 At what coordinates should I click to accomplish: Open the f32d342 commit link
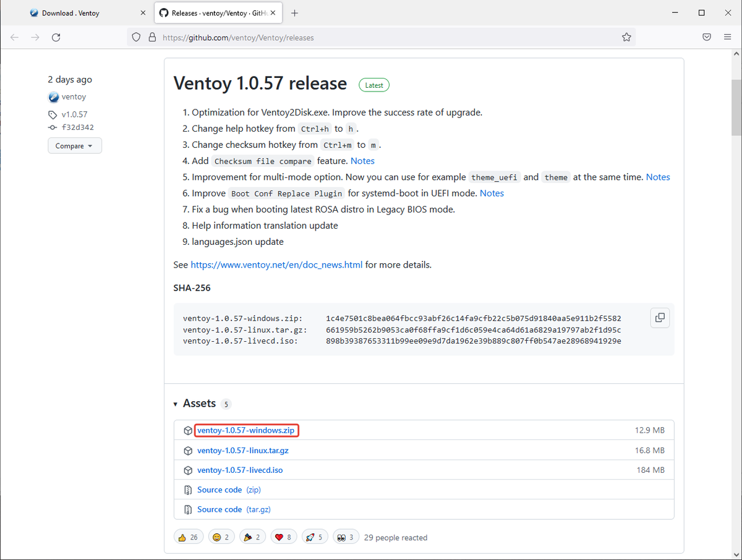click(x=77, y=127)
